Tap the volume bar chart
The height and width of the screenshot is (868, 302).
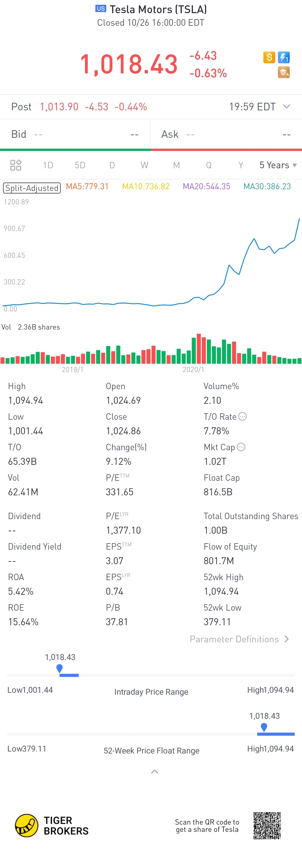pyautogui.click(x=151, y=349)
